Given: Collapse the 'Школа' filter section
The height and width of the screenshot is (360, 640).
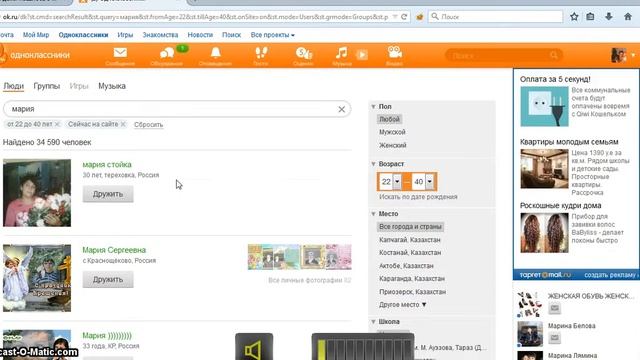Looking at the screenshot, I should point(373,322).
